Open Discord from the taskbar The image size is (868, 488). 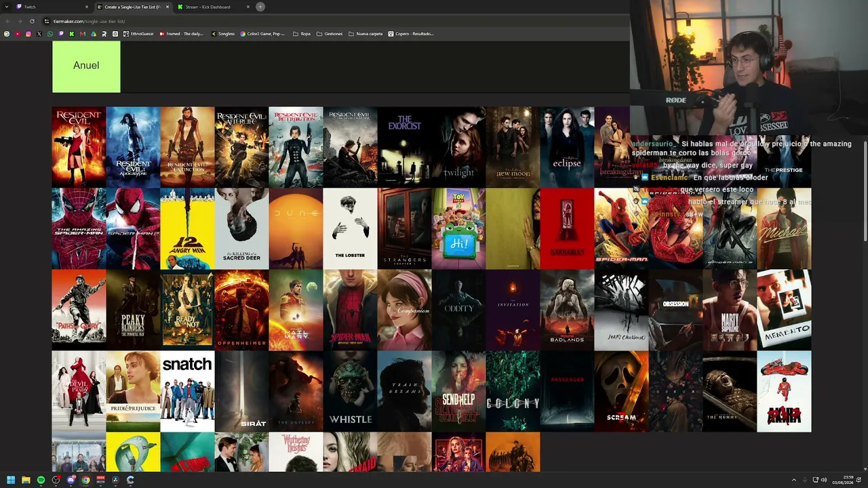(x=71, y=480)
